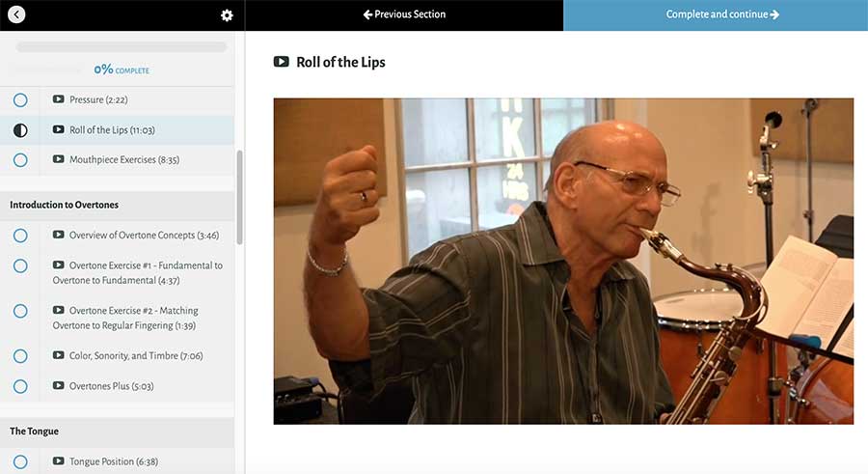Click video icon beside Color, Sonority, and Timbre
This screenshot has width=868, height=474.
point(58,355)
